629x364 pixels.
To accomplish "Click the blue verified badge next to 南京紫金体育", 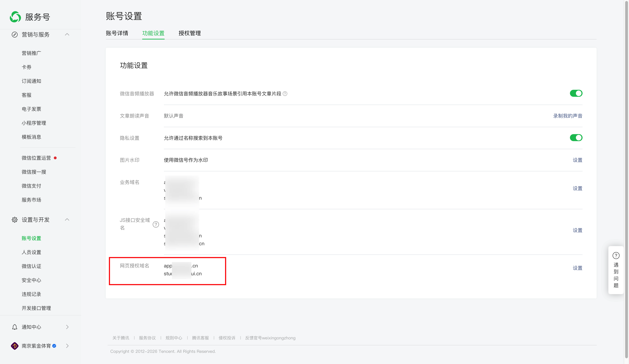I will (x=54, y=346).
